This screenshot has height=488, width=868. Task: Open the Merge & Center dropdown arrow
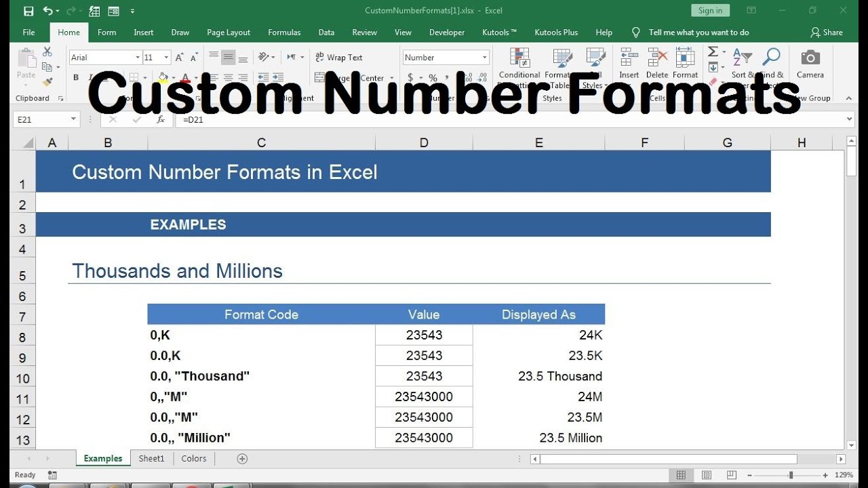pyautogui.click(x=392, y=78)
